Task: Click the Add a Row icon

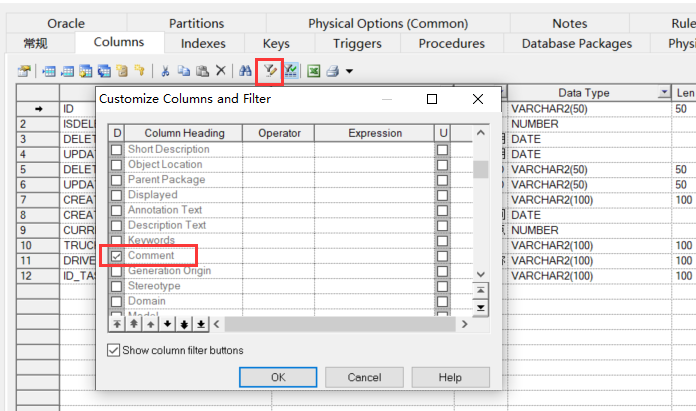Action: (67, 71)
